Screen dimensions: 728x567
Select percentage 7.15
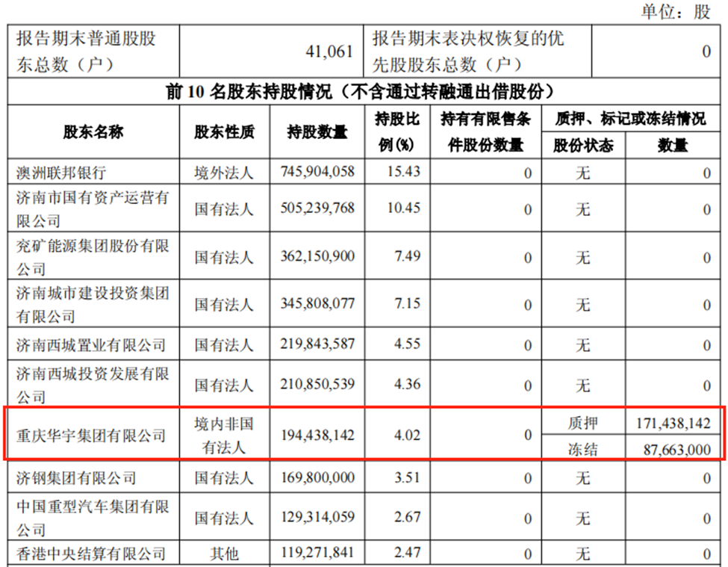(407, 303)
